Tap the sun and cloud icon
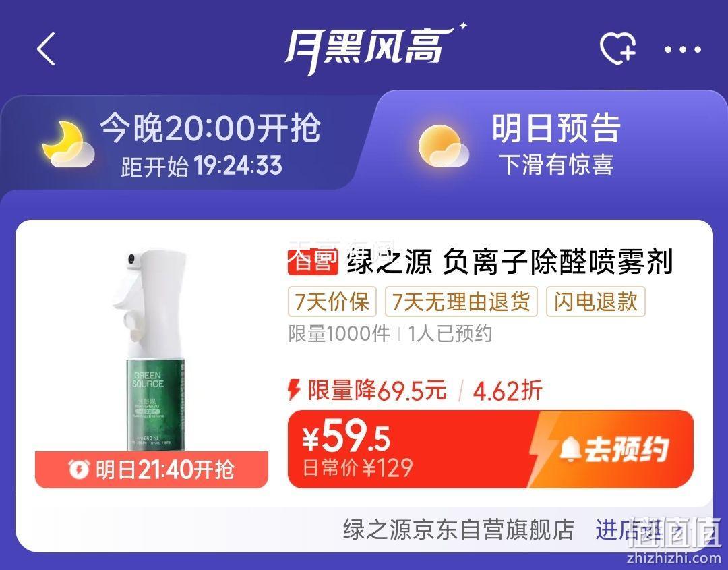This screenshot has height=570, width=728. coord(443,146)
